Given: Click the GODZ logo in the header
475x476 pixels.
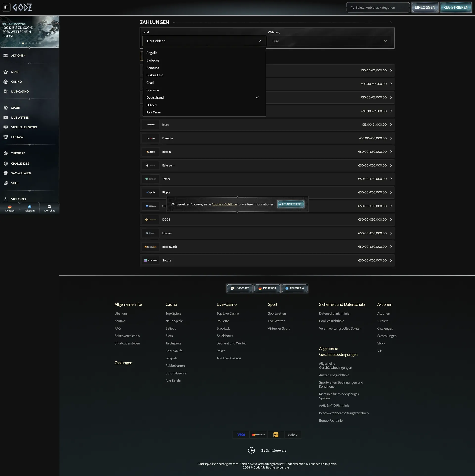Looking at the screenshot, I should pos(23,7).
